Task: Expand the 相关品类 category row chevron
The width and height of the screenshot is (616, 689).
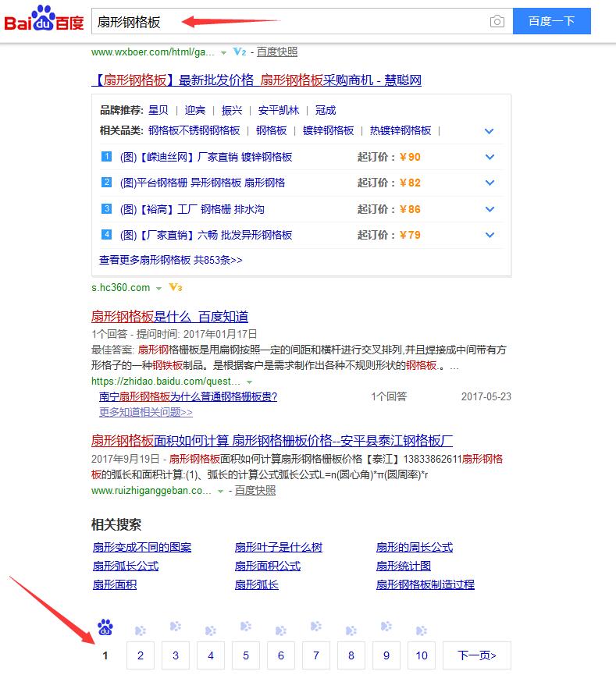Action: tap(490, 131)
